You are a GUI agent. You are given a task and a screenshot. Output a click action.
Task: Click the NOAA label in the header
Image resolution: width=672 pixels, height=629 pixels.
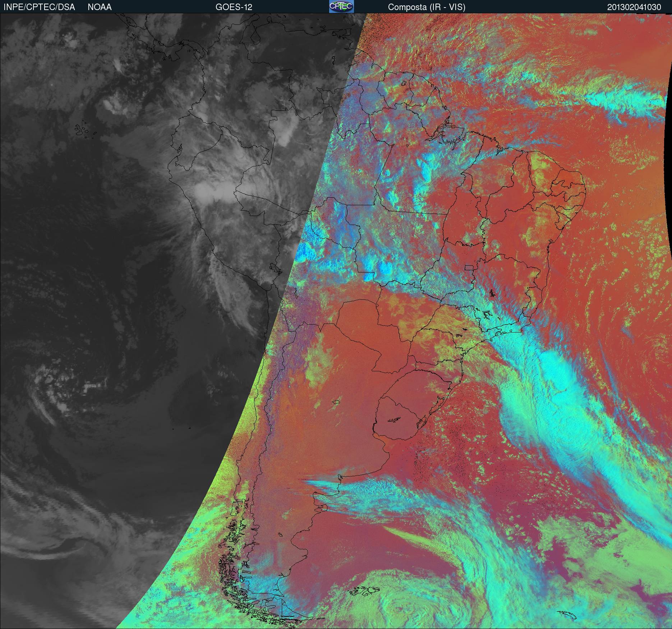coord(100,7)
